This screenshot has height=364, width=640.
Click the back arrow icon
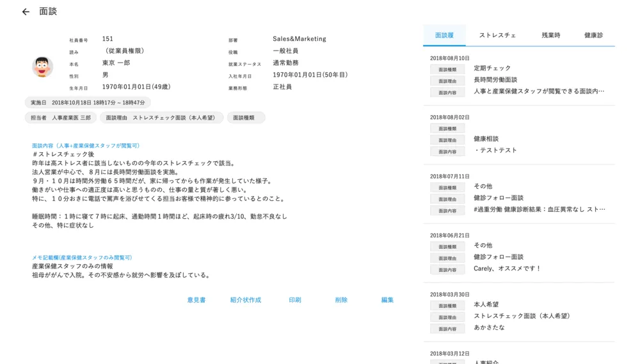[26, 12]
